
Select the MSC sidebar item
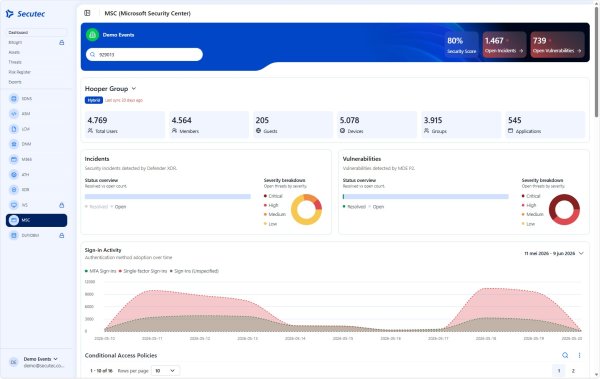click(x=36, y=220)
